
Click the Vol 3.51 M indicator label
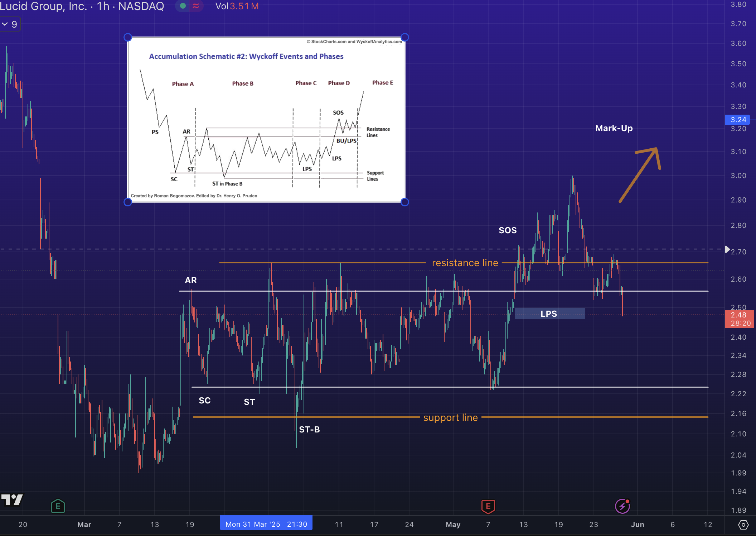[x=237, y=6]
